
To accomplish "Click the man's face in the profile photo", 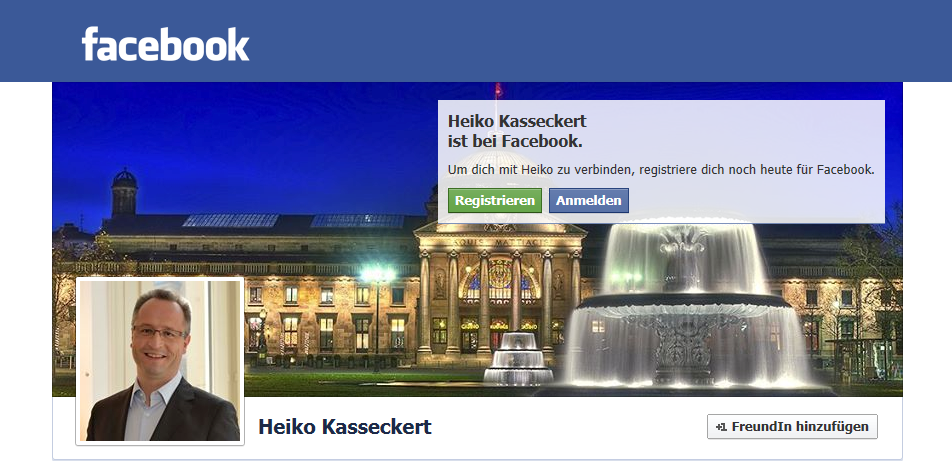I will point(158,331).
